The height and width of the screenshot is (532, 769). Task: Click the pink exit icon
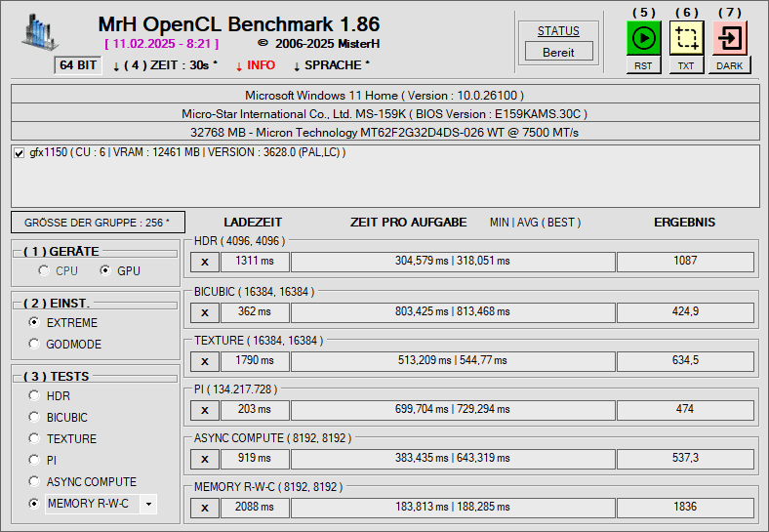point(730,38)
